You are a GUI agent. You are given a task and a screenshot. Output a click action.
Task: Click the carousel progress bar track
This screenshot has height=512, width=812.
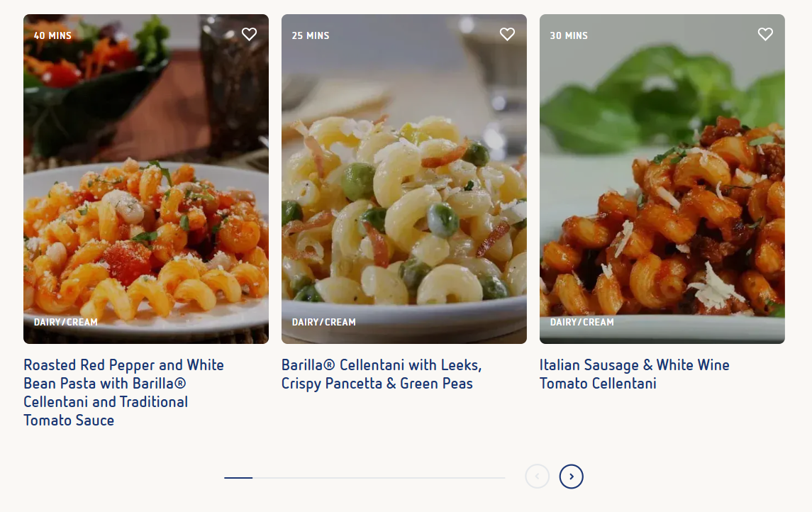(365, 478)
